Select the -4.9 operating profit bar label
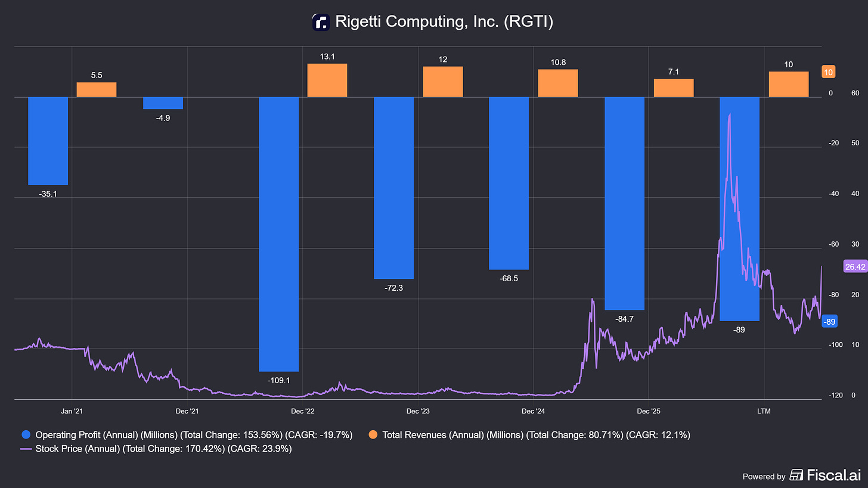868x488 pixels. pos(163,118)
